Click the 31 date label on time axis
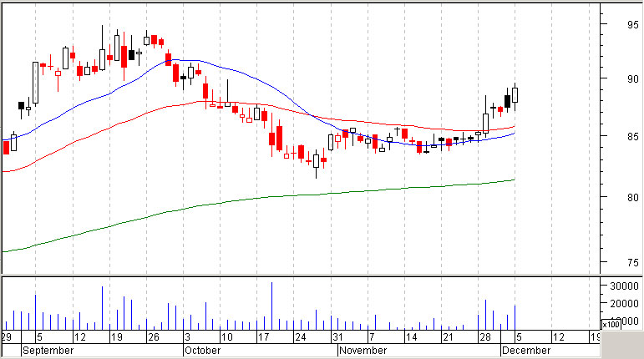Screen dimensions: 644x359 [337, 337]
